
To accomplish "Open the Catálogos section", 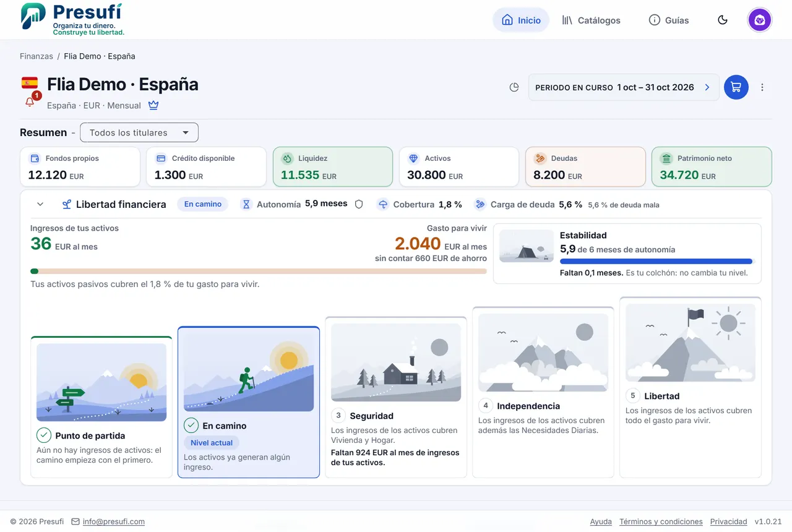I will click(591, 20).
